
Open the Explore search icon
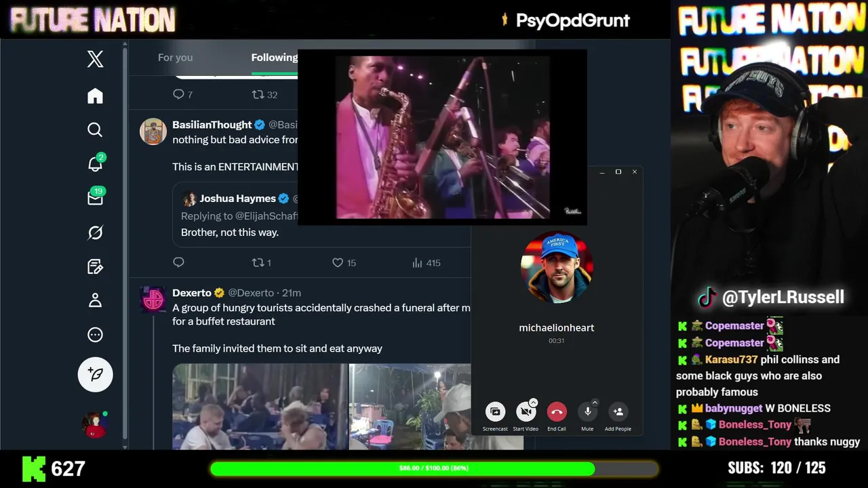tap(95, 129)
